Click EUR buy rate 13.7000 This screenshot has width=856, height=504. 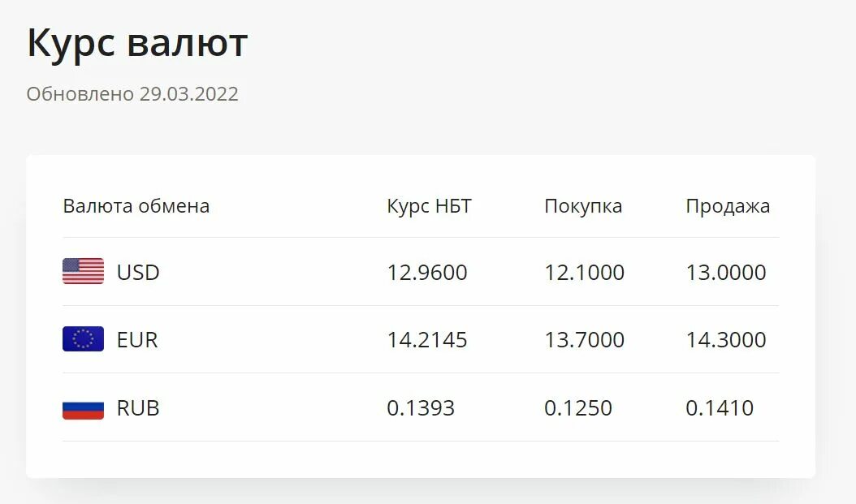point(584,339)
